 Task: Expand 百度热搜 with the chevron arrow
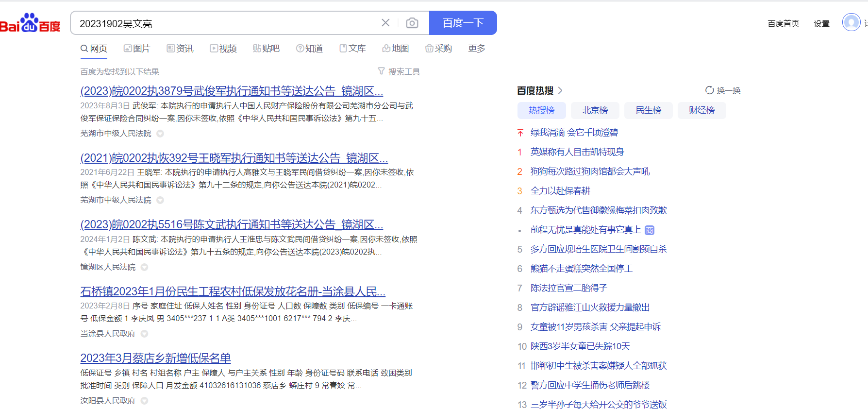click(560, 90)
